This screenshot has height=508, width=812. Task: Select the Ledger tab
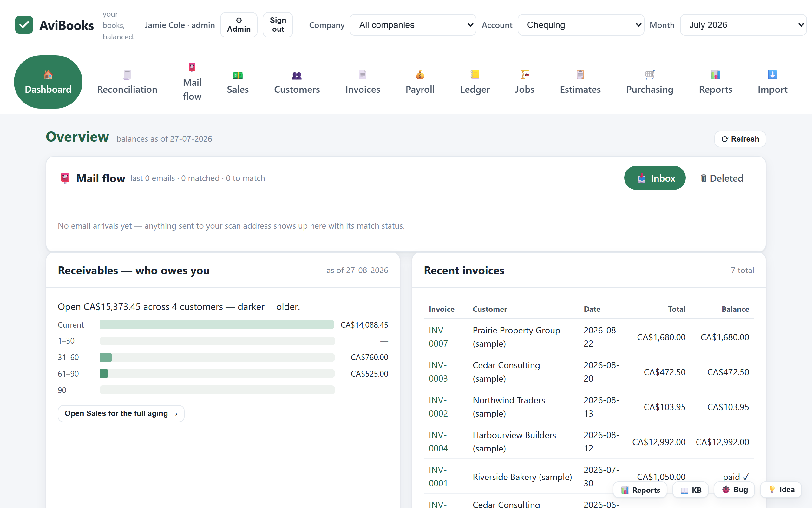475,82
